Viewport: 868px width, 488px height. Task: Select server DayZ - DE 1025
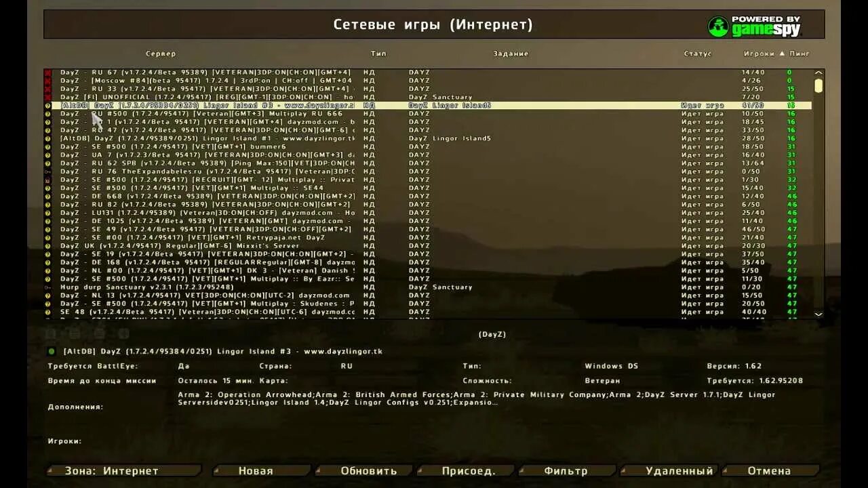pos(431,221)
